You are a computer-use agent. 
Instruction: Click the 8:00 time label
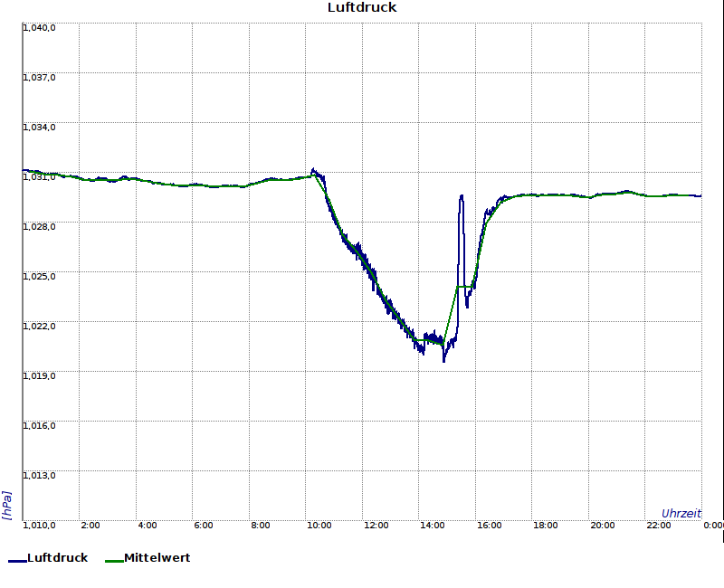[x=261, y=526]
